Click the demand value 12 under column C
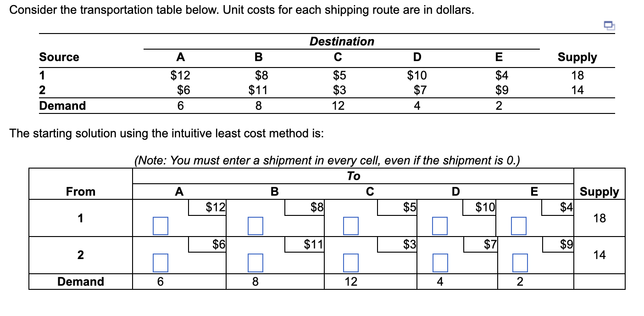 [x=339, y=106]
